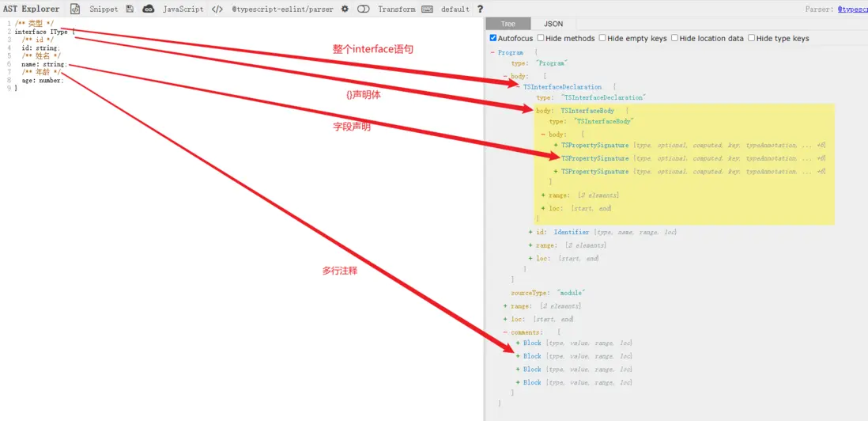Open parser settings with the gear icon
The height and width of the screenshot is (421, 868).
[345, 9]
